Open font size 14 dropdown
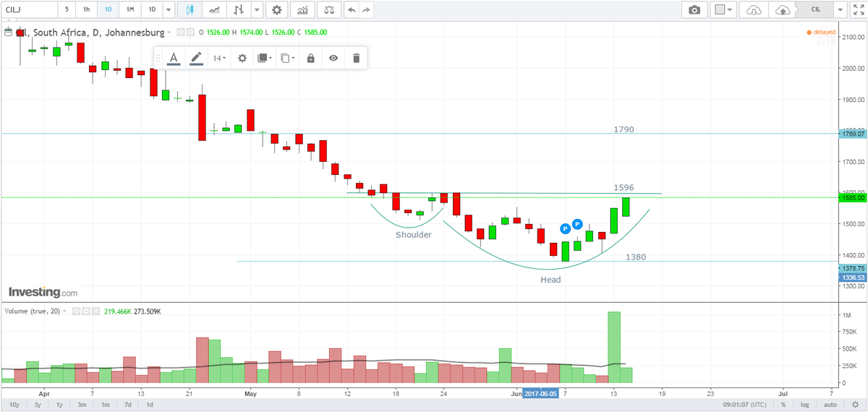 tap(219, 58)
